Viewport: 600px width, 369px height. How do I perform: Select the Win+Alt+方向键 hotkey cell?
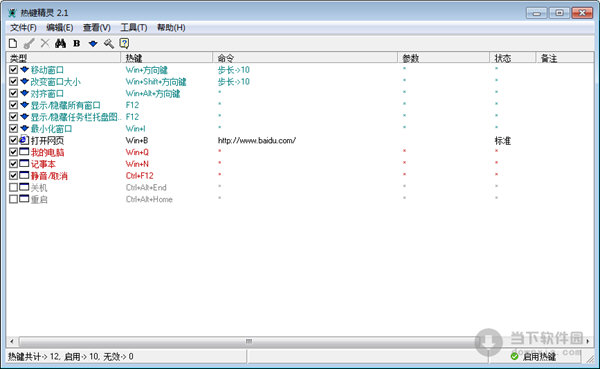153,94
